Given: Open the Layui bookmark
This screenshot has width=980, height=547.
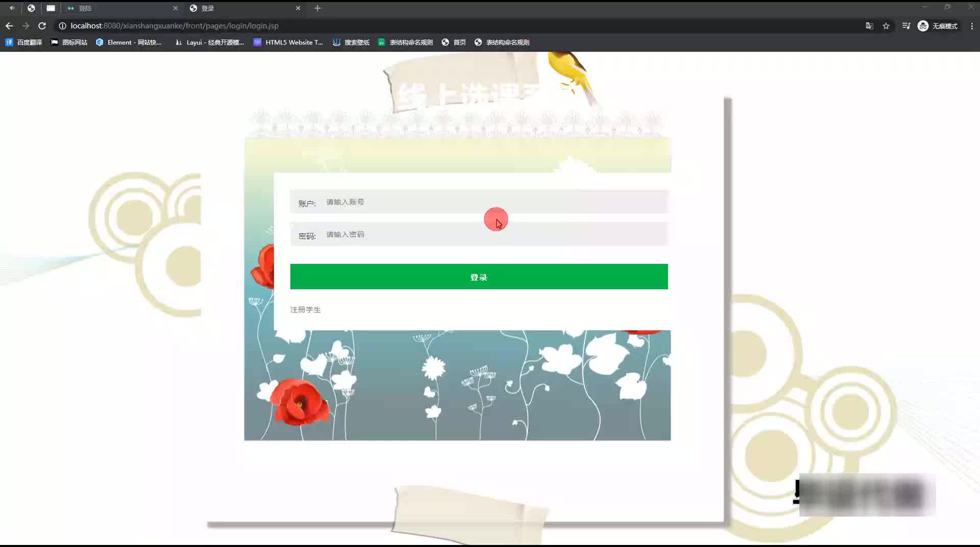Looking at the screenshot, I should pos(209,42).
